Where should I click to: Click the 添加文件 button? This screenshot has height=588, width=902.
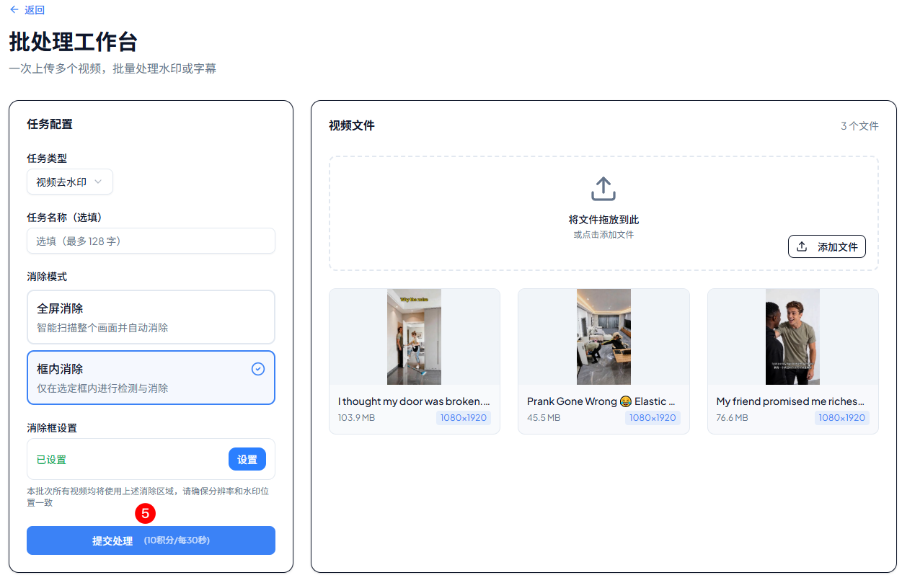[826, 246]
